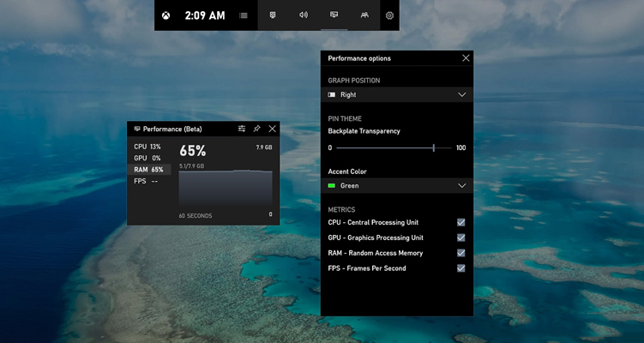Close the Performance options panel
644x343 pixels.
466,58
